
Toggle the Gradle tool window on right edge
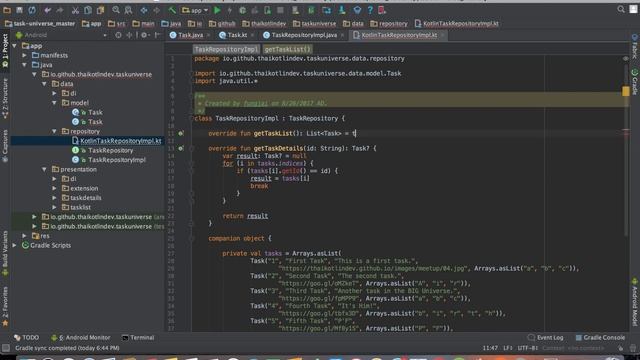coord(635,82)
